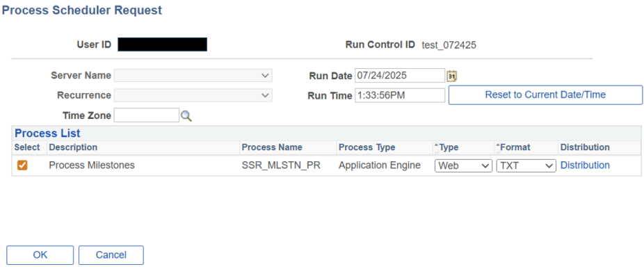Open the Run Date calendar picker icon

[x=452, y=76]
